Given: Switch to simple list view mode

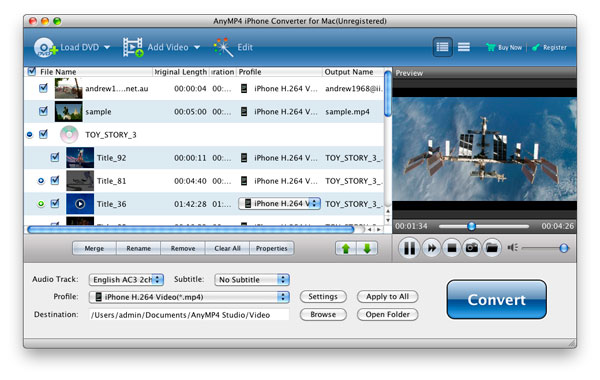Looking at the screenshot, I should click(464, 47).
